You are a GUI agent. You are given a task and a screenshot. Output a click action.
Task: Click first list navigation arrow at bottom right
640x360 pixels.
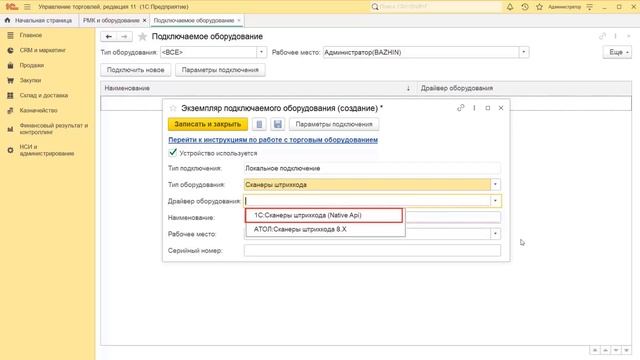pos(595,350)
